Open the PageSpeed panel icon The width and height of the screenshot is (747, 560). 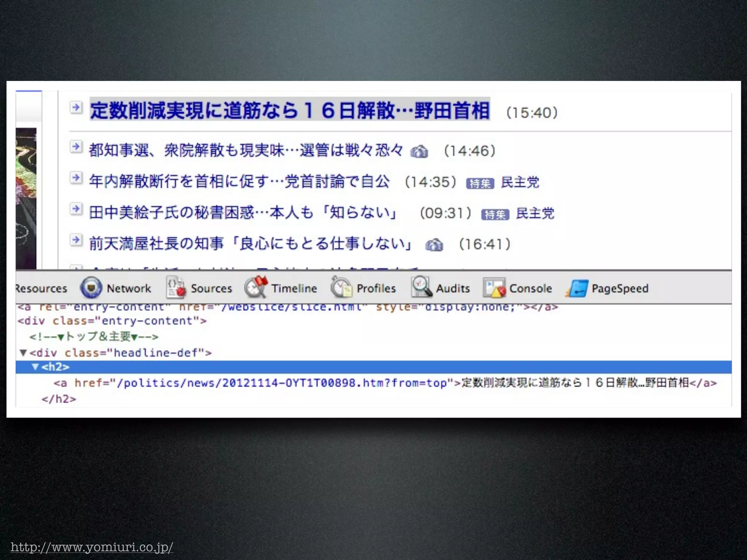(x=577, y=288)
